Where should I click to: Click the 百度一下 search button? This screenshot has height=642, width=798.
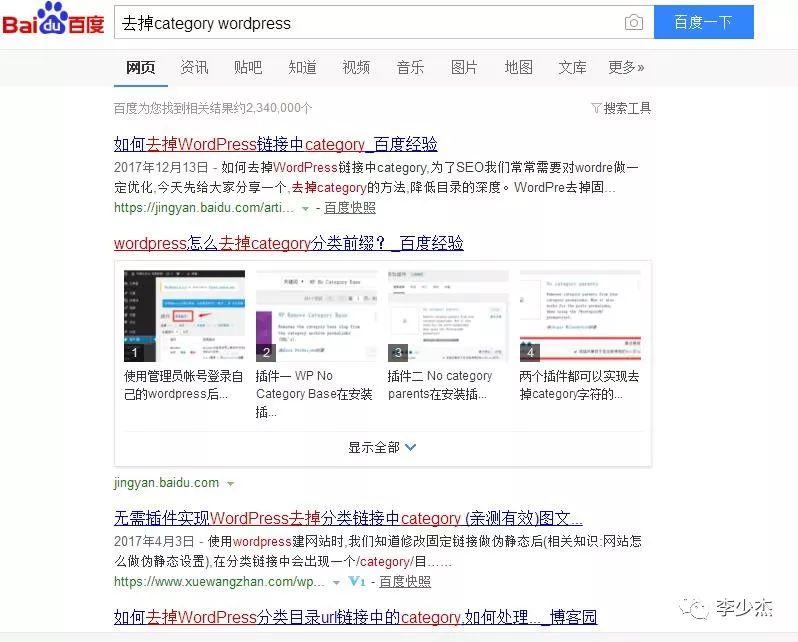(703, 22)
